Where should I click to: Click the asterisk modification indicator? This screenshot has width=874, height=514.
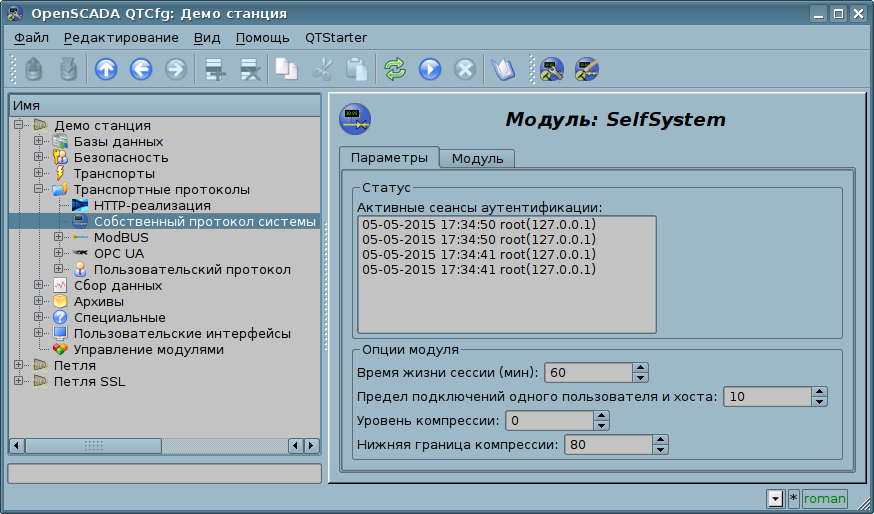click(x=794, y=498)
